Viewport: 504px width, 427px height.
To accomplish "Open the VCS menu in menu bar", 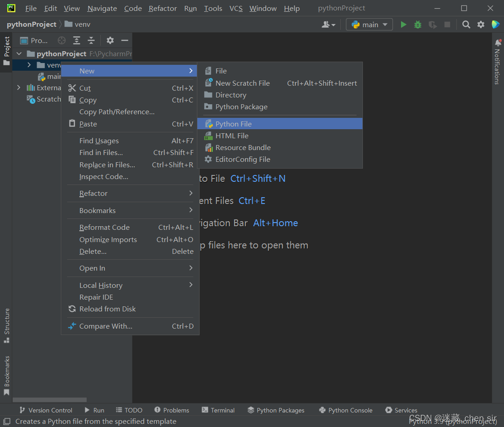I will pos(236,8).
